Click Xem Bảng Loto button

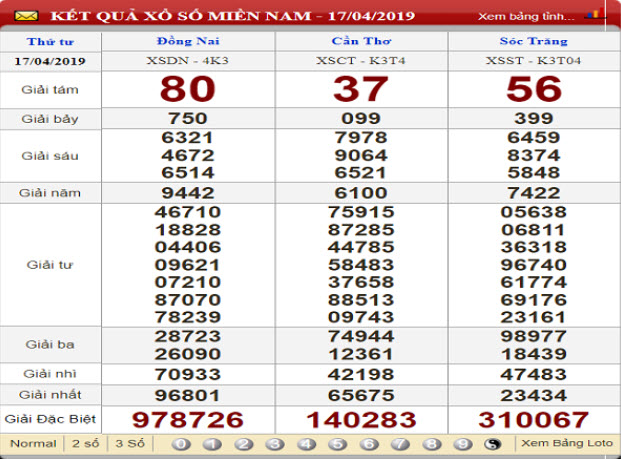565,443
